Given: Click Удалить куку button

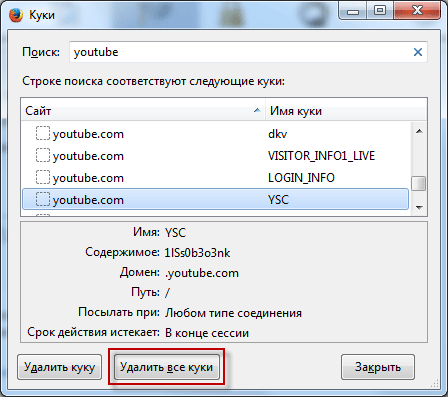Looking at the screenshot, I should click(x=60, y=367).
